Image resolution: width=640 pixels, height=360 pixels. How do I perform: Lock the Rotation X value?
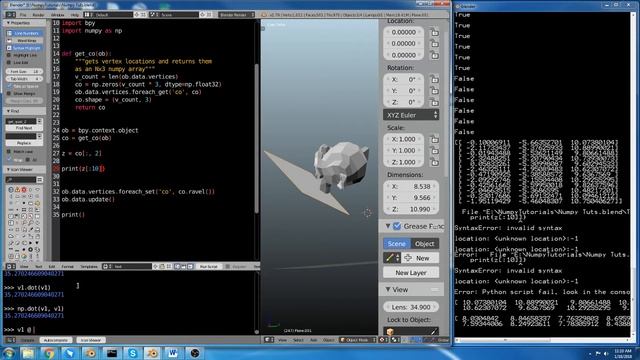point(434,79)
